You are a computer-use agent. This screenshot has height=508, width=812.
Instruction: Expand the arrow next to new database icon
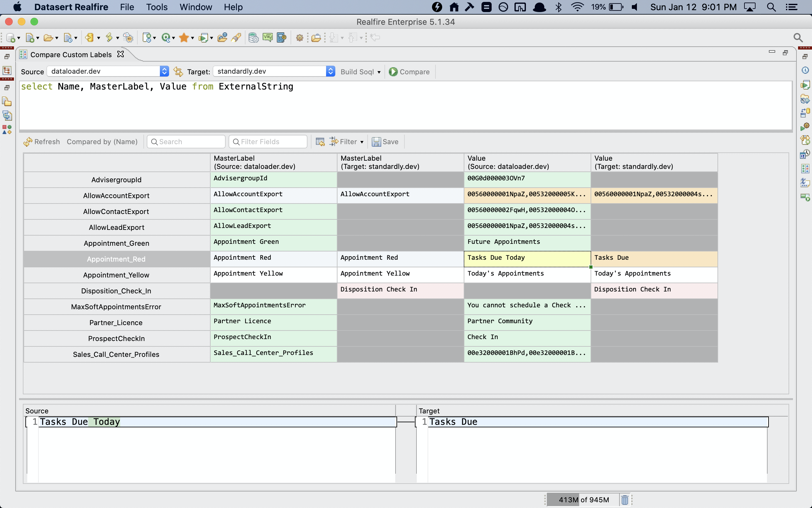click(x=18, y=38)
